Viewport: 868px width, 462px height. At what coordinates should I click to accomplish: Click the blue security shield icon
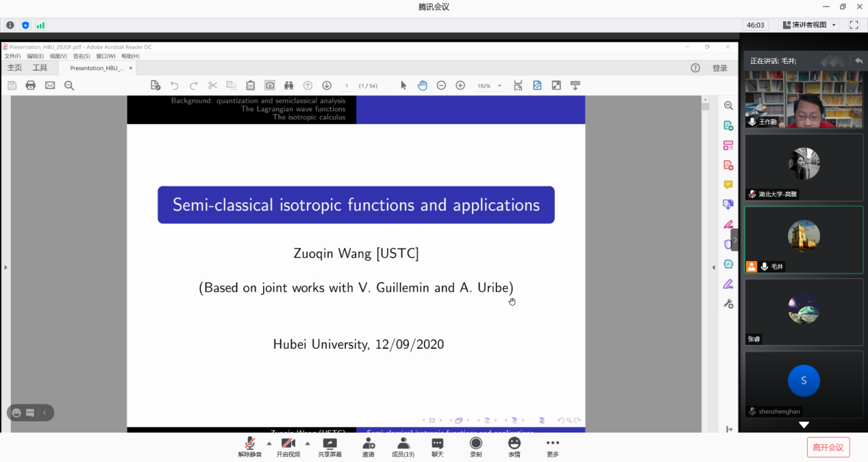pos(25,25)
